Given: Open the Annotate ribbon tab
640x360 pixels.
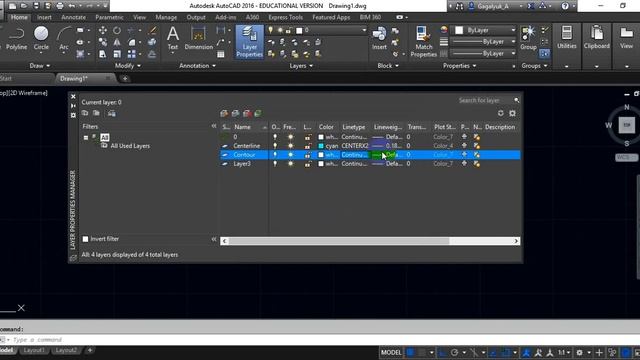Looking at the screenshot, I should [x=73, y=17].
